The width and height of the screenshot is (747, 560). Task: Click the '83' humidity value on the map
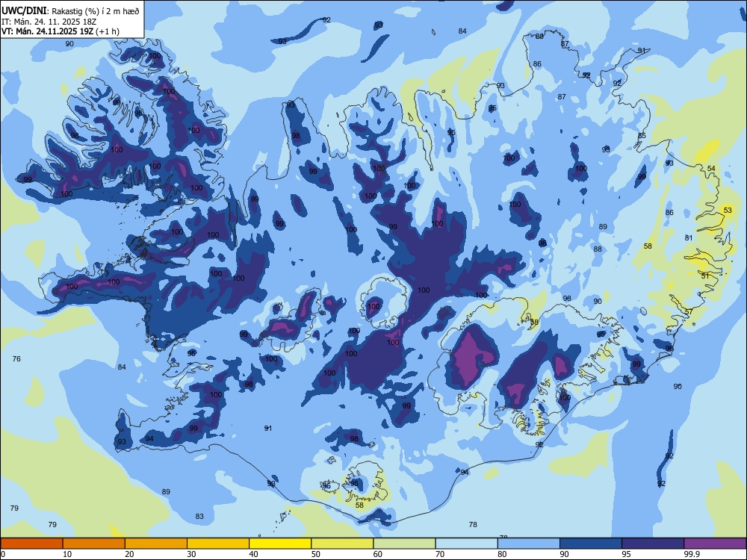pos(199,516)
